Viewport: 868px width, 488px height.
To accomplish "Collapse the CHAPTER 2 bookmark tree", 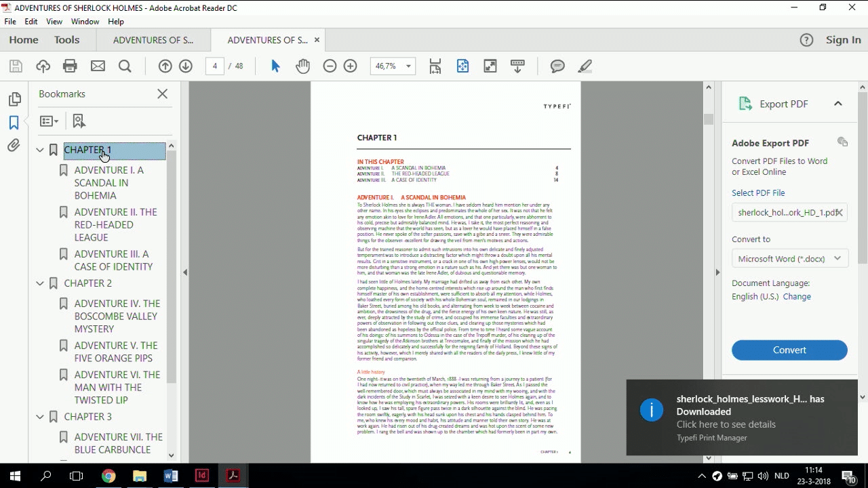I will 39,283.
